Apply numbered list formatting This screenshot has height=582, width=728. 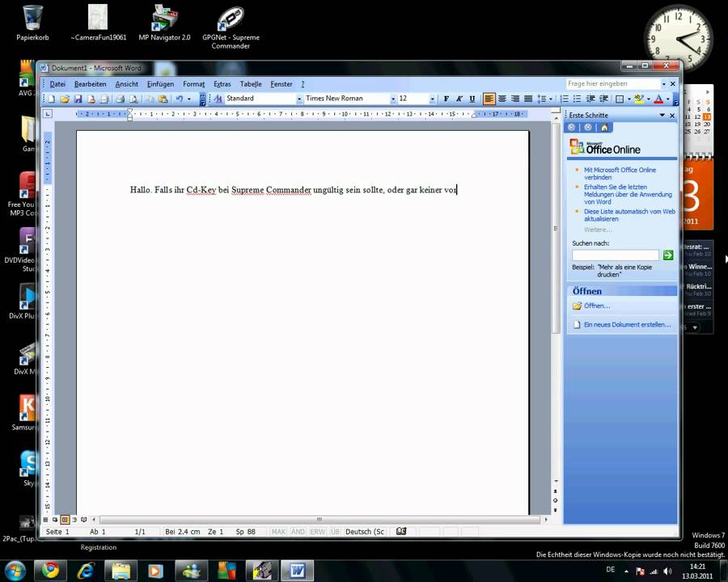tap(565, 99)
